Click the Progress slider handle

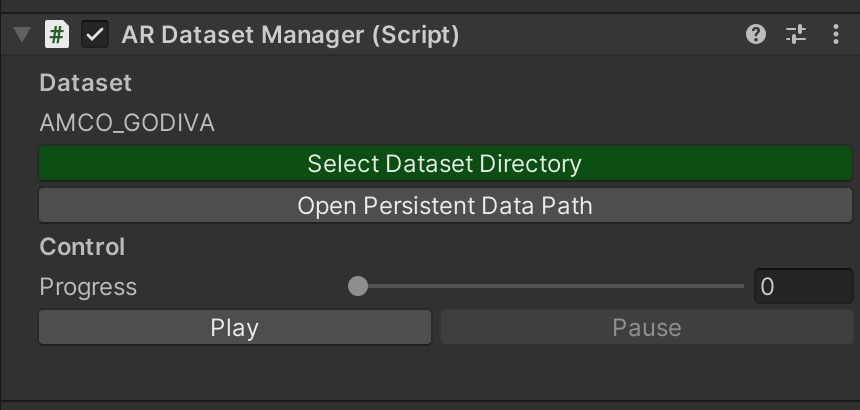pos(358,287)
